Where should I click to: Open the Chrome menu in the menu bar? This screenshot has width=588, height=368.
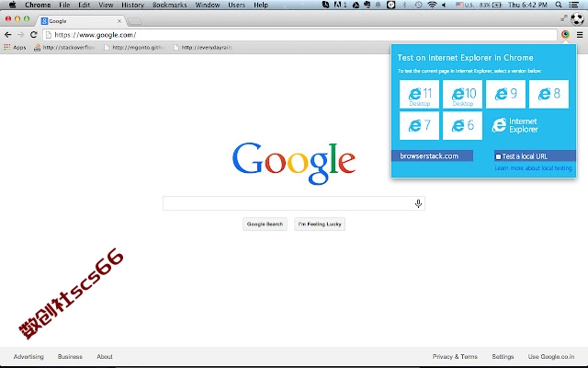coord(38,5)
